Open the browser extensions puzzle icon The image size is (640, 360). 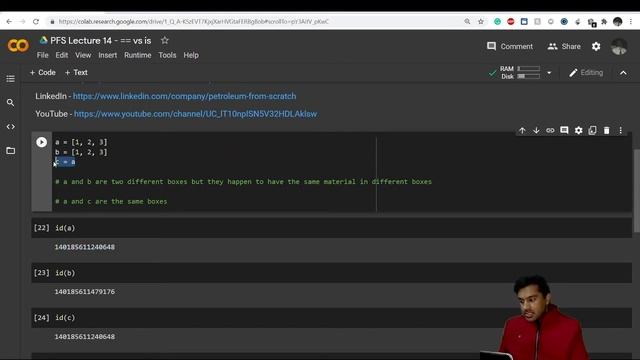tap(604, 22)
